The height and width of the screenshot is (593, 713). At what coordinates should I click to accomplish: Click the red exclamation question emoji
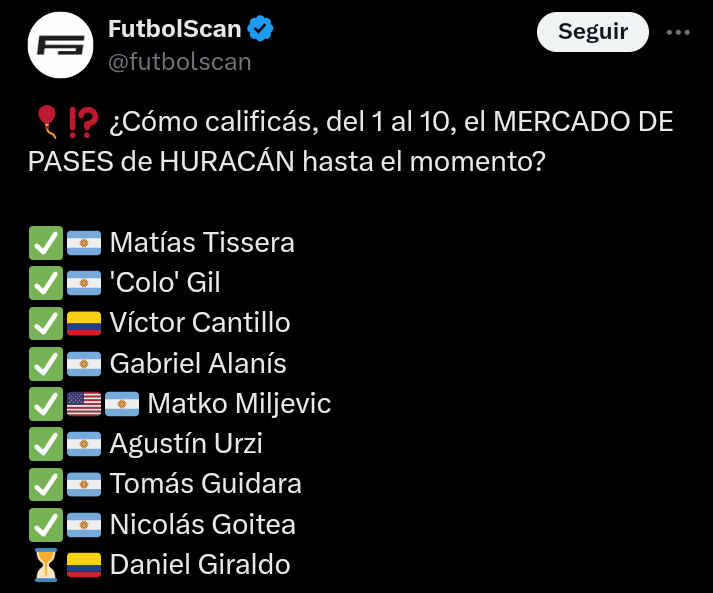pos(83,122)
